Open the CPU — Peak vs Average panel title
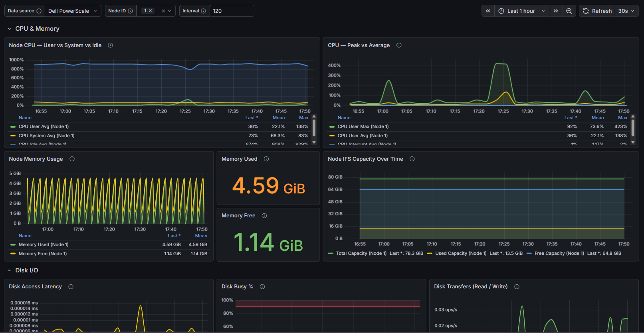The image size is (644, 333). 359,45
